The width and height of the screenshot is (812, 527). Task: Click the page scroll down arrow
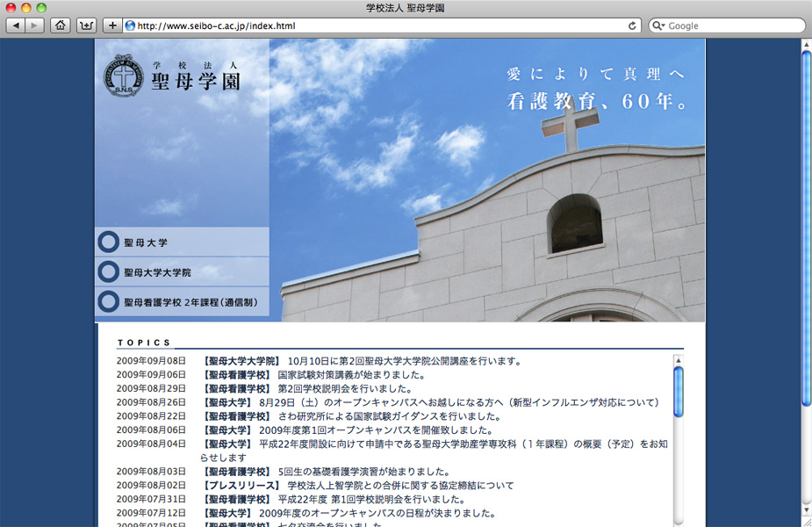[807, 510]
